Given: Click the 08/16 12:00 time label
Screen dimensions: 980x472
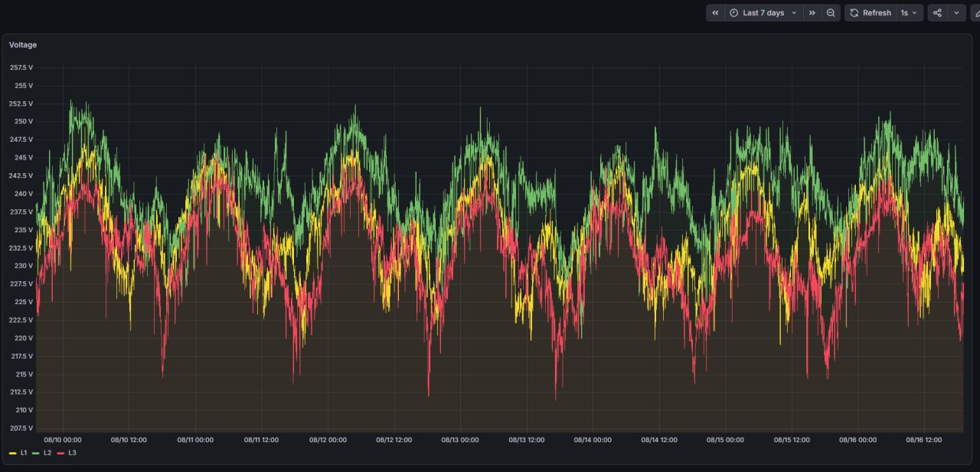Looking at the screenshot, I should coord(923,440).
